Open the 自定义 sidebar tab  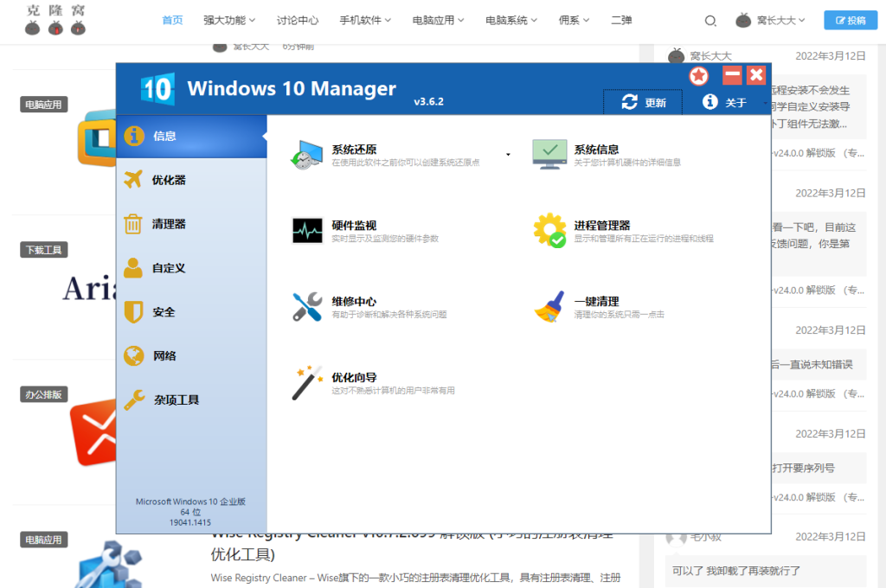point(191,268)
